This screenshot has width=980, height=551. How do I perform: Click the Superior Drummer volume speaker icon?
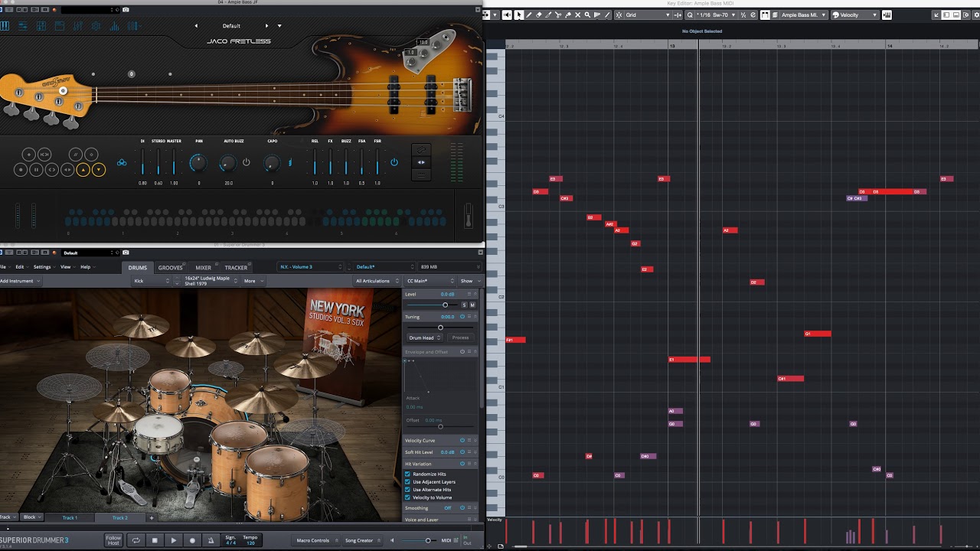pyautogui.click(x=392, y=540)
